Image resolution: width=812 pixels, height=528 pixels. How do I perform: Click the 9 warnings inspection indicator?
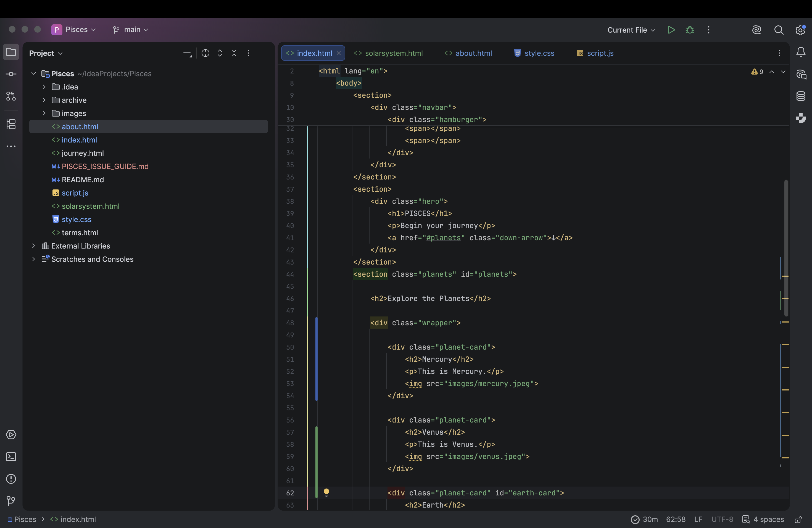pyautogui.click(x=757, y=72)
